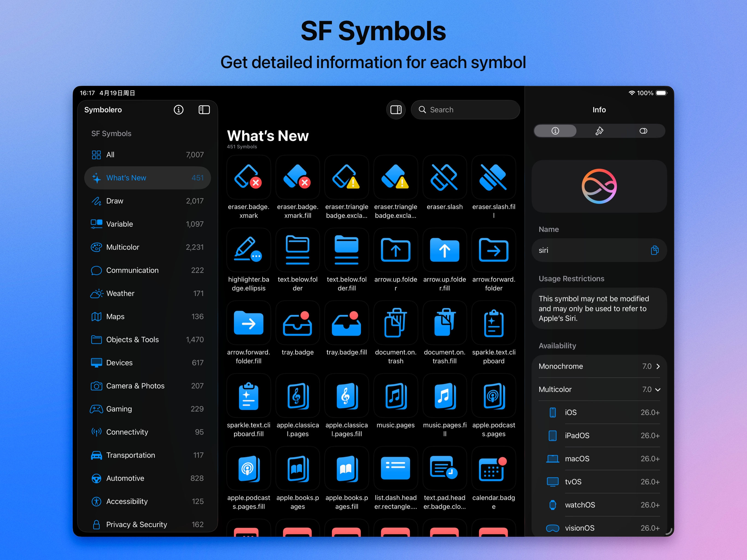Select the outlined eraser triangle-badge exclamation symbol
Image resolution: width=747 pixels, height=560 pixels.
coord(346,177)
